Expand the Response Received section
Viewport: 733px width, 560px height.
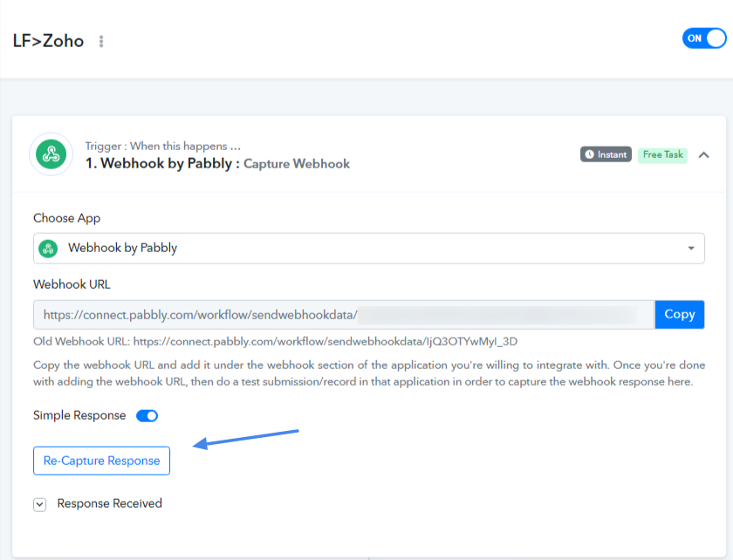pos(40,504)
